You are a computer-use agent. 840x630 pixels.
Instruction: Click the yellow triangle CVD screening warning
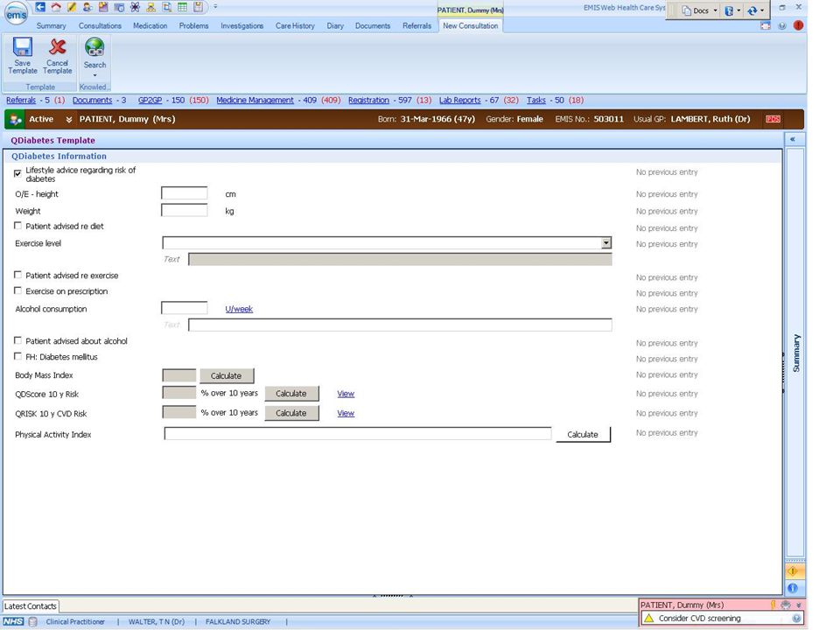coord(648,619)
